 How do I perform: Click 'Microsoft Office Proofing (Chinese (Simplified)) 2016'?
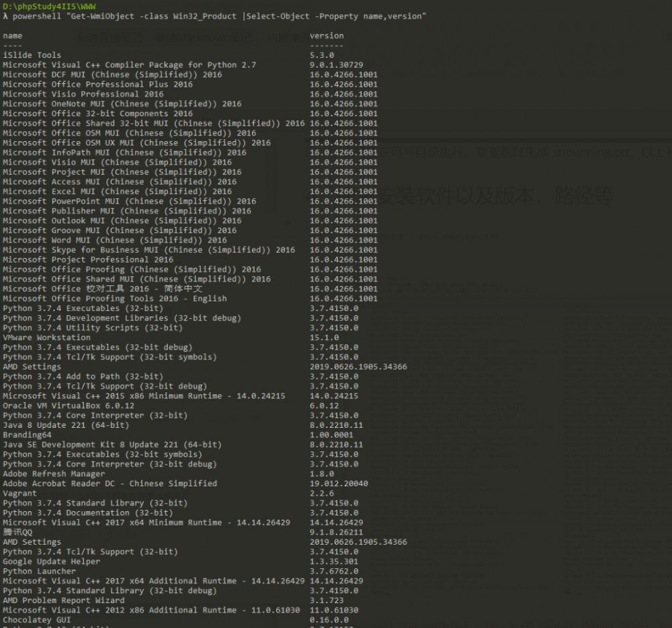click(132, 269)
